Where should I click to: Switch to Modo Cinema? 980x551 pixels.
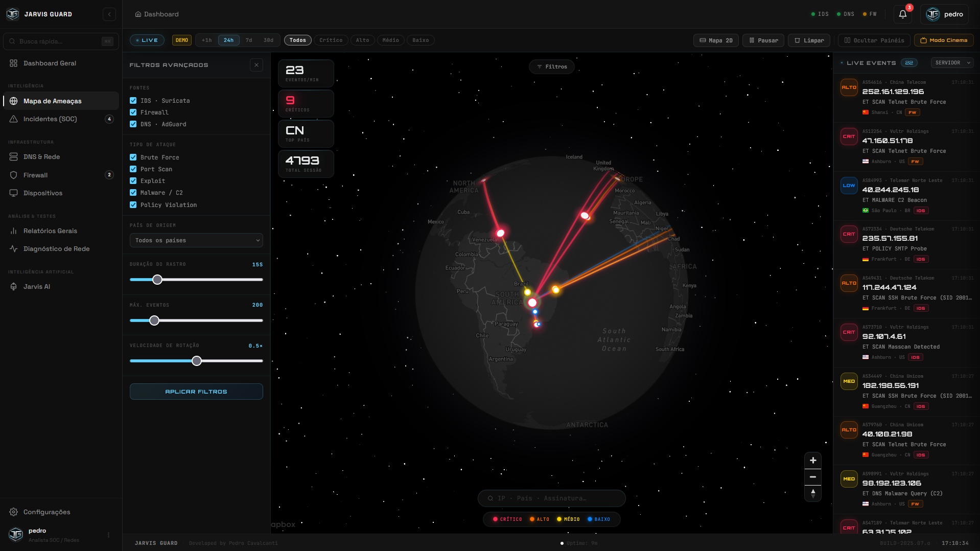(x=943, y=40)
